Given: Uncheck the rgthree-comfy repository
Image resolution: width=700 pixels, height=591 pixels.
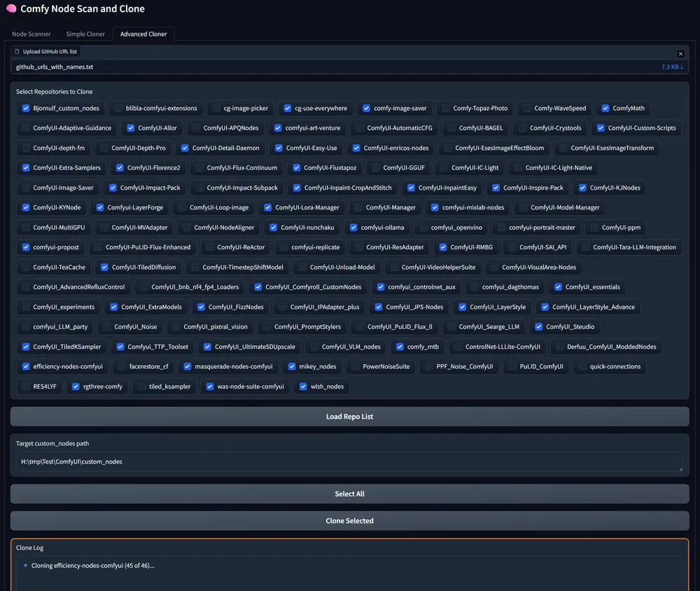Looking at the screenshot, I should click(x=73, y=386).
